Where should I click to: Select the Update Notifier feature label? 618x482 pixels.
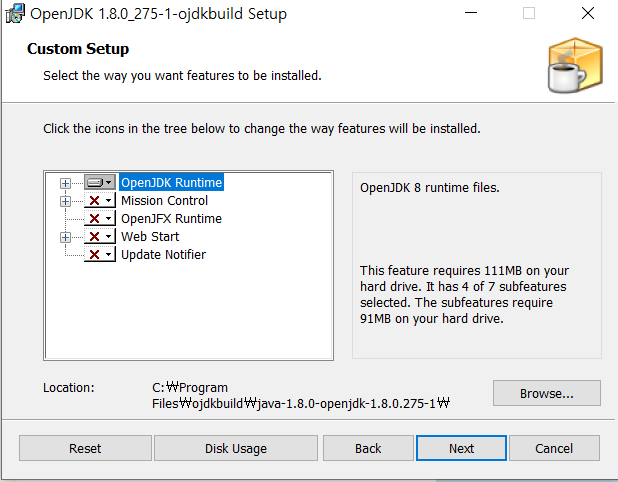pyautogui.click(x=163, y=255)
